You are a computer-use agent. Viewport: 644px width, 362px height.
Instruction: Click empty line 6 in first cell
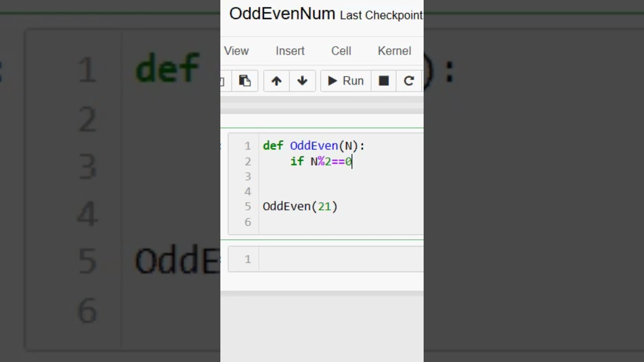[341, 222]
